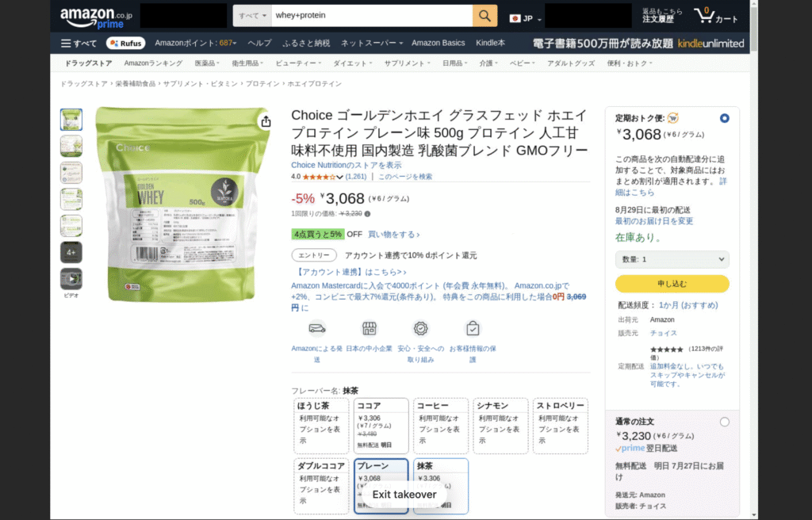812x520 pixels.
Task: Open the 【アカウント連携】はこちら>> link
Action: click(350, 272)
